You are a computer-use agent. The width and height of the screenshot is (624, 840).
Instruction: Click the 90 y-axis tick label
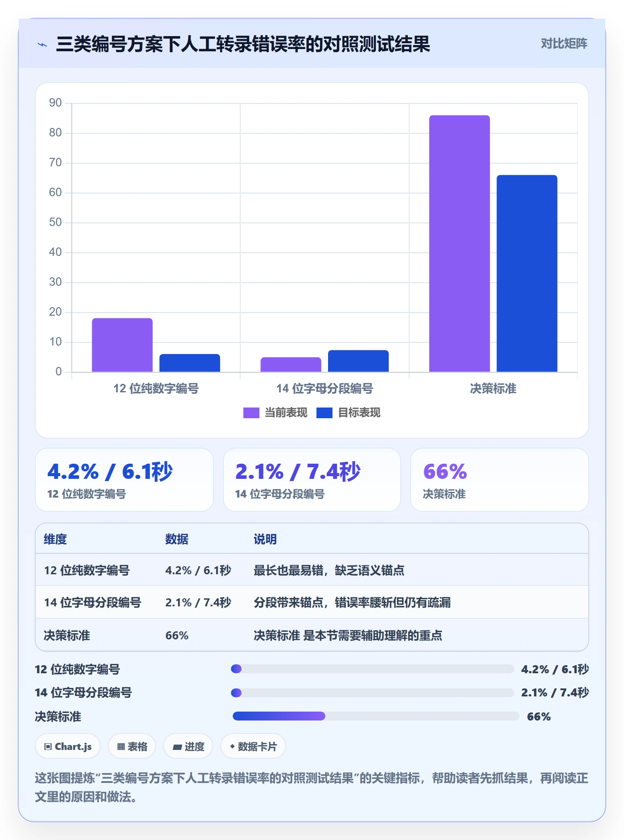pyautogui.click(x=55, y=103)
